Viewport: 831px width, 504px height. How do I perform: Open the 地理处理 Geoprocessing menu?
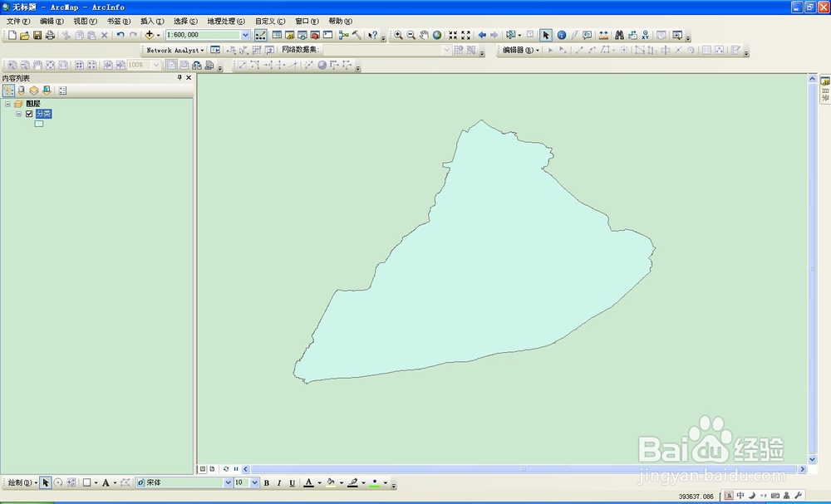pyautogui.click(x=226, y=22)
